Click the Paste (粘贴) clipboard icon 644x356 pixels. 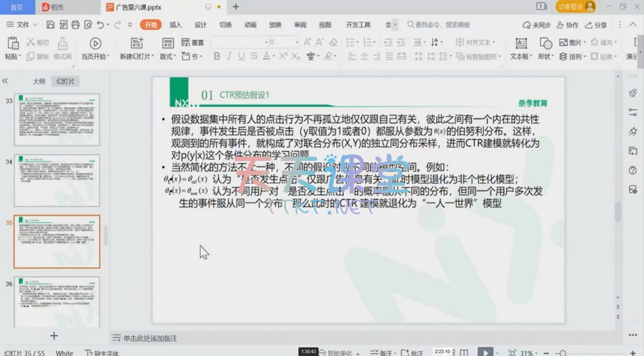13,48
